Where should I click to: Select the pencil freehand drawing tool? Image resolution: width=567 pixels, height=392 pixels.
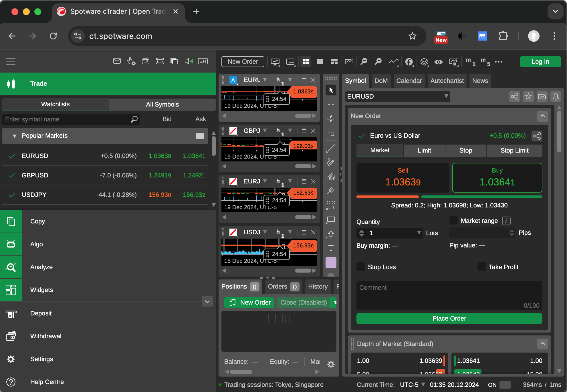click(331, 162)
